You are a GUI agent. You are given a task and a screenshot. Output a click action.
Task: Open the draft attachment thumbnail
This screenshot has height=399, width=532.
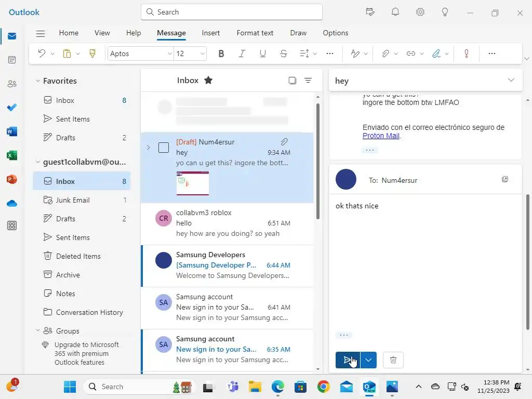pyautogui.click(x=193, y=183)
